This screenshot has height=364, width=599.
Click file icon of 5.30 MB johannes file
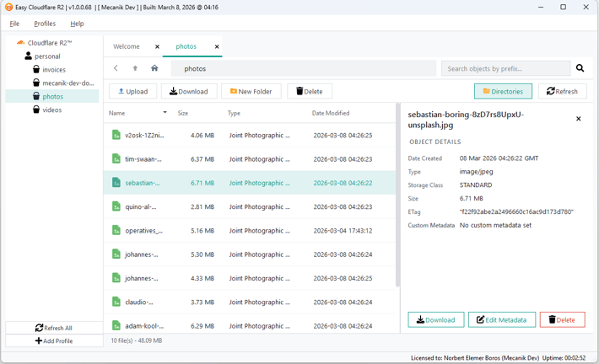coord(116,254)
